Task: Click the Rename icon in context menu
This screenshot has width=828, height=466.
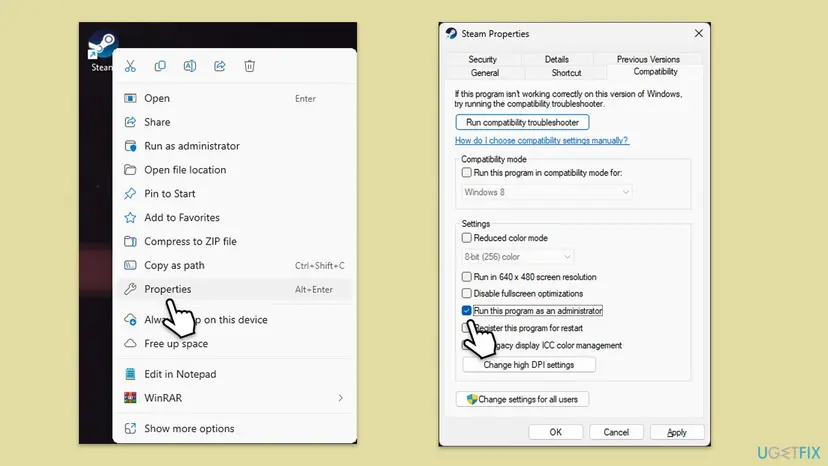Action: tap(190, 66)
